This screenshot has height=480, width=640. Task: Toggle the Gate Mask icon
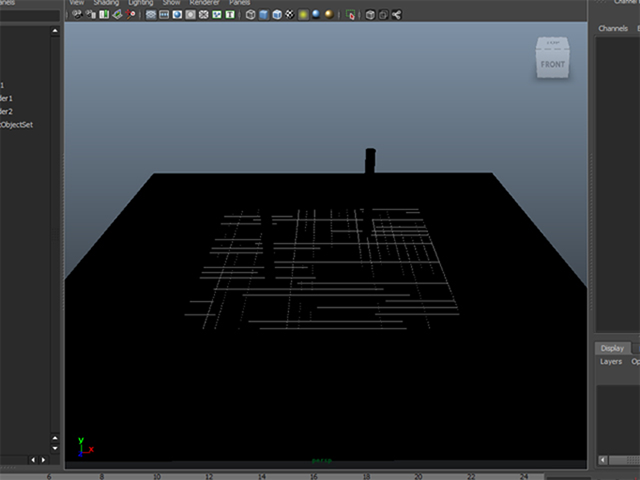[190, 15]
